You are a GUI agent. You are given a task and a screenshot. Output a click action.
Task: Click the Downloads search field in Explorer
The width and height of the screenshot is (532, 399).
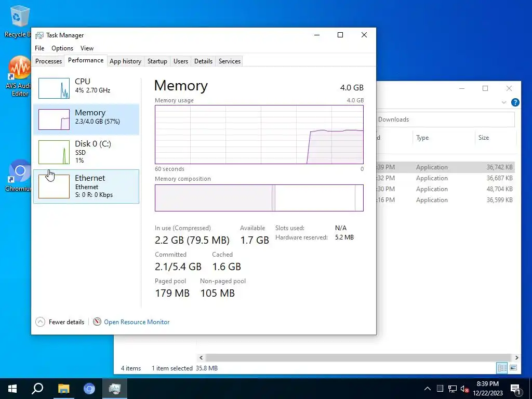pos(445,119)
